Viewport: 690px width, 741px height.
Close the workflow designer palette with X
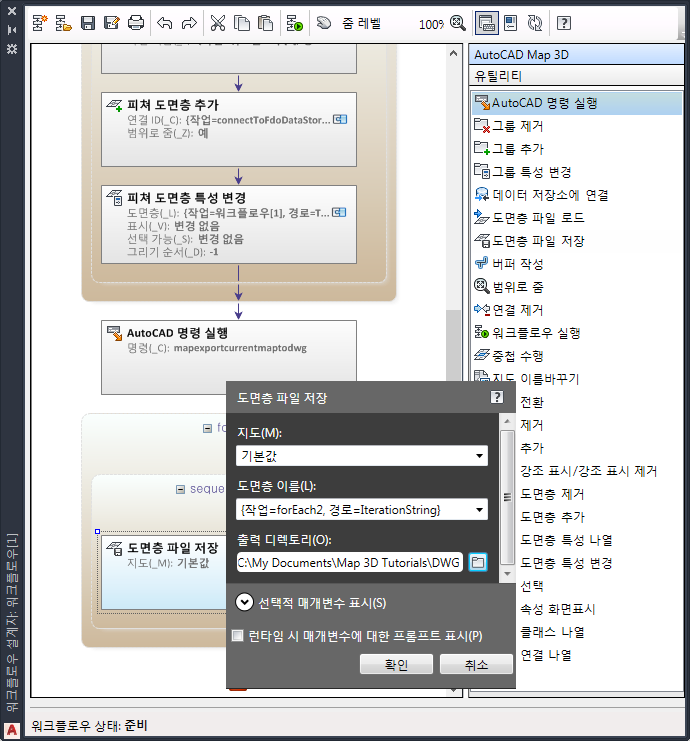pyautogui.click(x=12, y=10)
